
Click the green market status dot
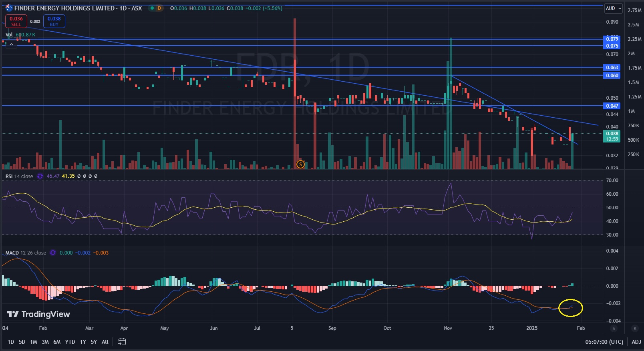tap(151, 8)
